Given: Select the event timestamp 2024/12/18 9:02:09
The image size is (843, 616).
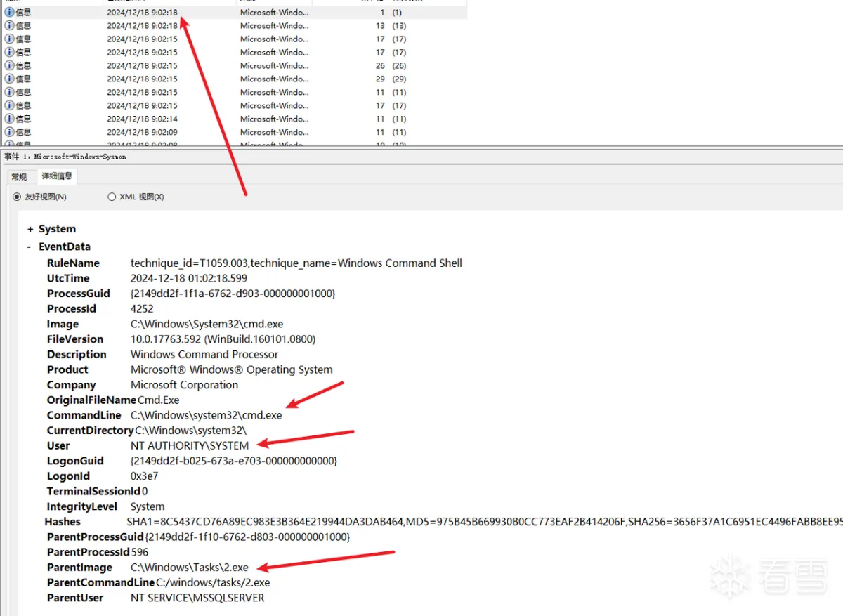Looking at the screenshot, I should pyautogui.click(x=142, y=132).
